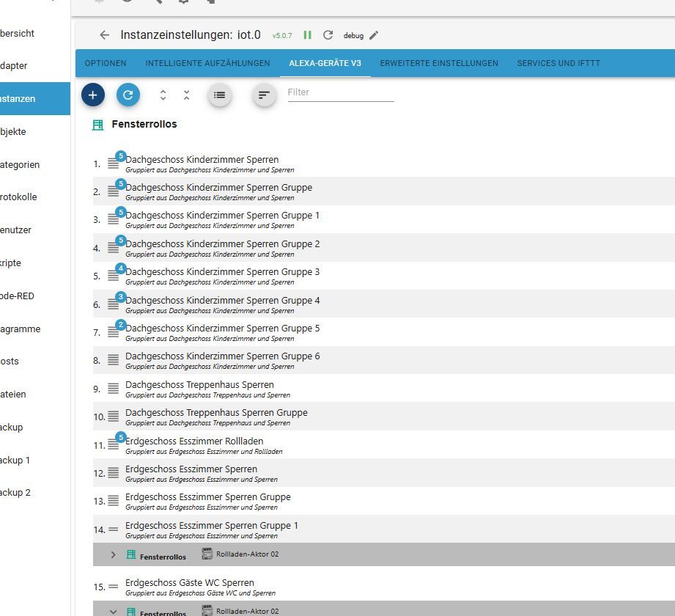
Task: Open the Instanzen sidebar item
Action: [35, 99]
